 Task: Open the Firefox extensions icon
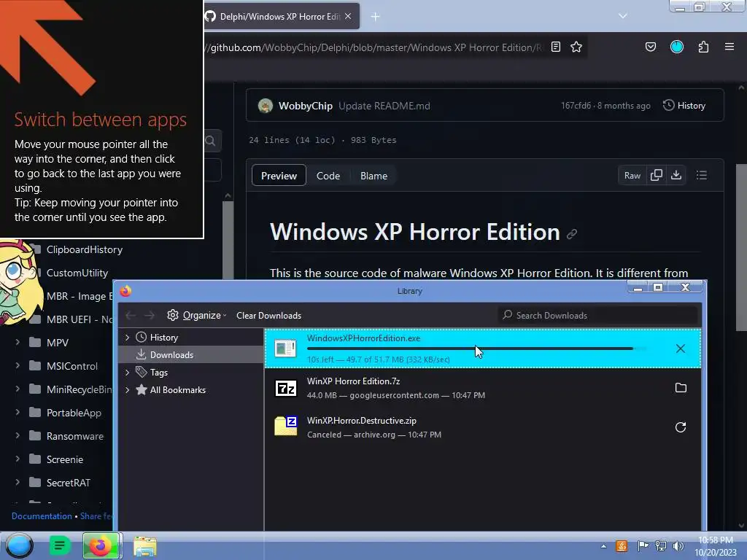pyautogui.click(x=703, y=47)
